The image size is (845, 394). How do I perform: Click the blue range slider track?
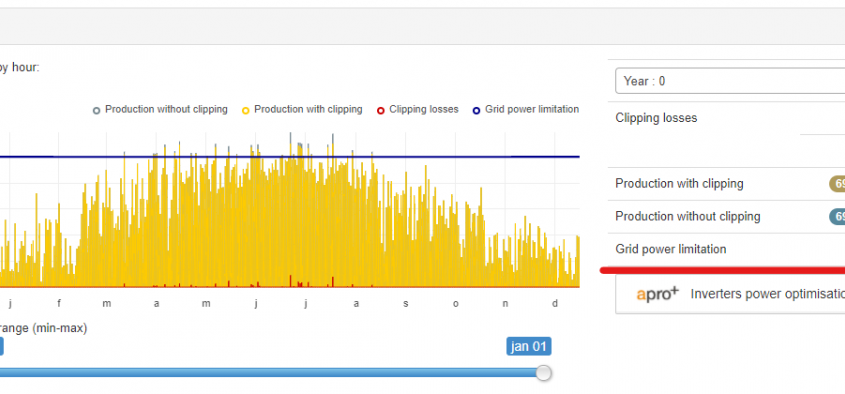268,372
